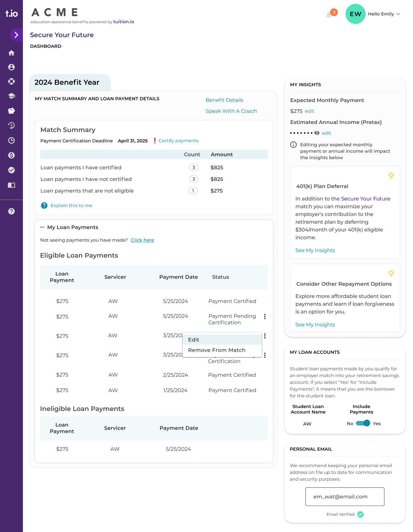Image resolution: width=413 pixels, height=532 pixels.
Task: Click the Explain this to me help icon
Action: [44, 206]
